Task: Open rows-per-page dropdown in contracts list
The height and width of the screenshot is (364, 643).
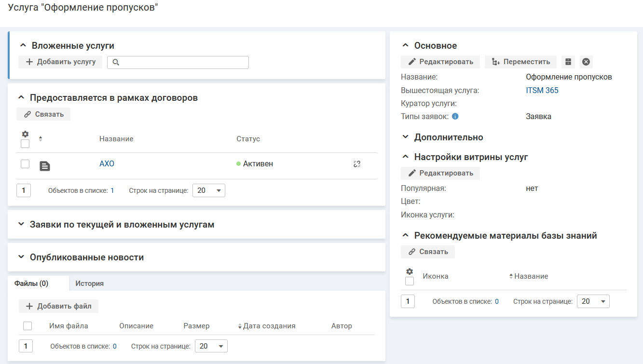Action: point(208,190)
